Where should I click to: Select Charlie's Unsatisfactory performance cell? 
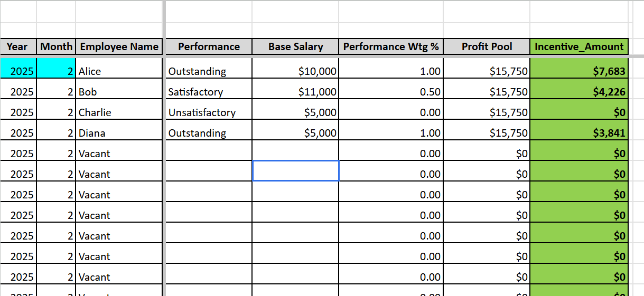tap(209, 112)
